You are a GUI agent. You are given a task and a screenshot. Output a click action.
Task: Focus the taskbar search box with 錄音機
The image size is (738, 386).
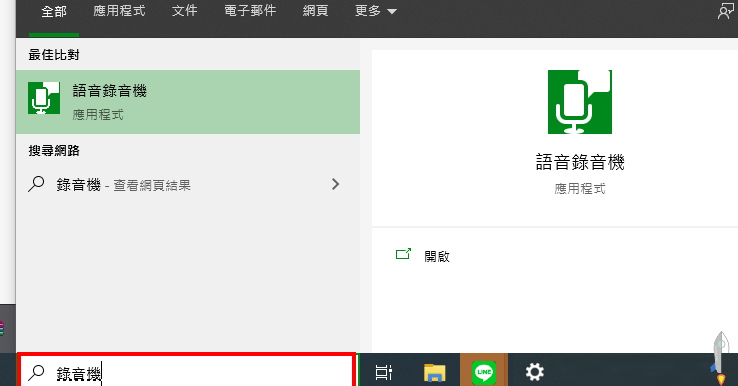186,371
